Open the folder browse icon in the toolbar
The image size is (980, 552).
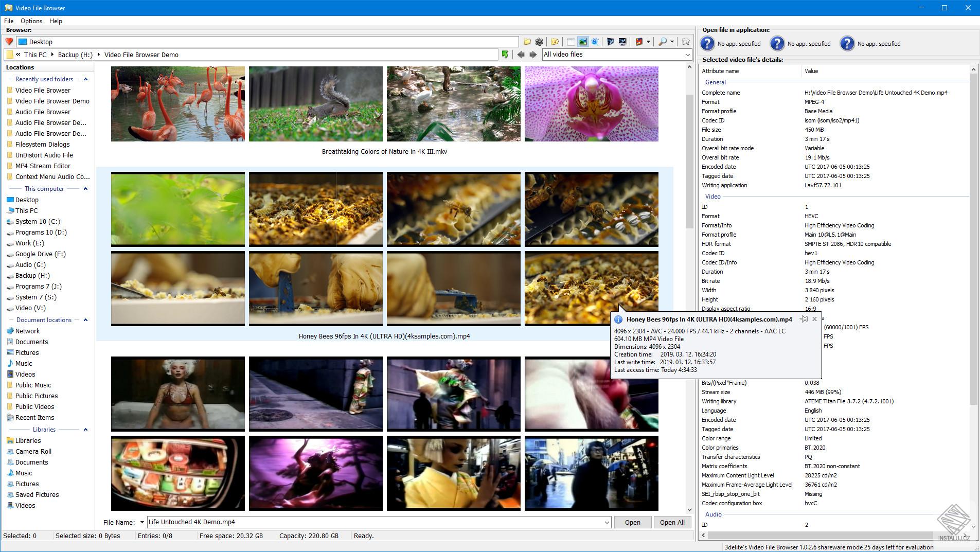tap(528, 42)
